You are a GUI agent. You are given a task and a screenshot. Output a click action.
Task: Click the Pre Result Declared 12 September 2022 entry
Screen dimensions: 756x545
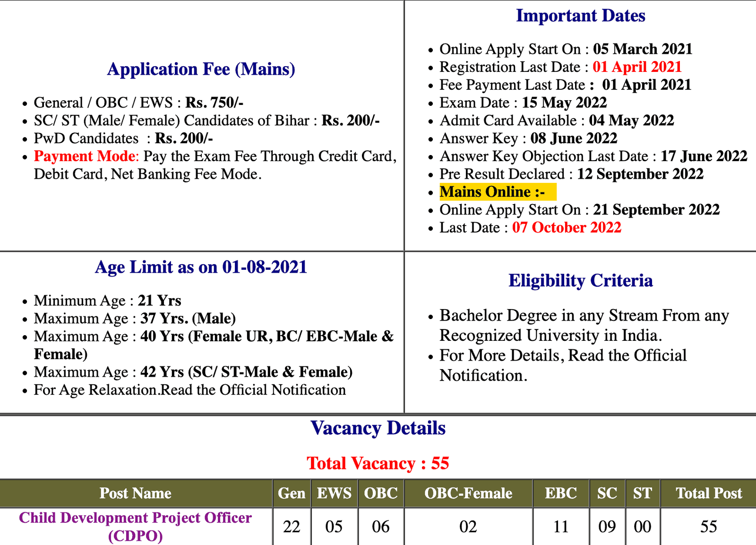571,174
